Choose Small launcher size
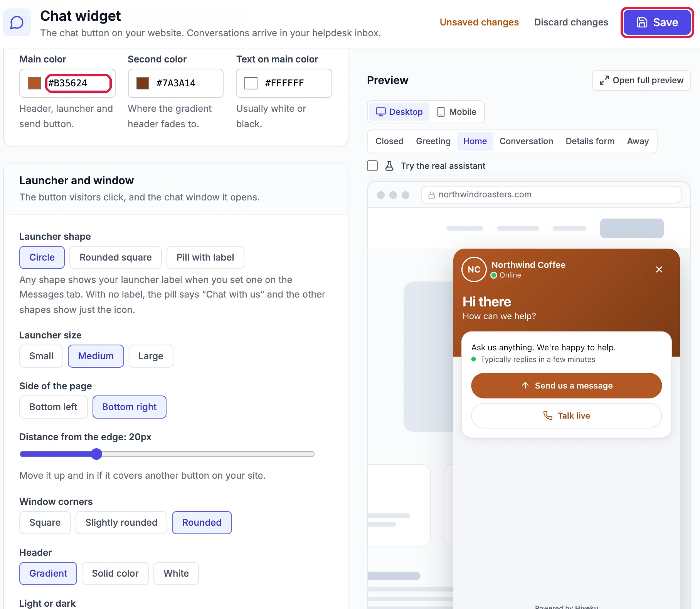The width and height of the screenshot is (700, 609). tap(41, 356)
